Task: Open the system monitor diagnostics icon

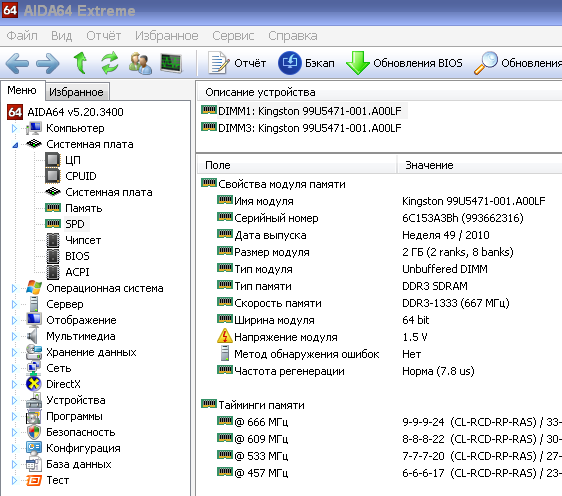Action: (x=171, y=63)
